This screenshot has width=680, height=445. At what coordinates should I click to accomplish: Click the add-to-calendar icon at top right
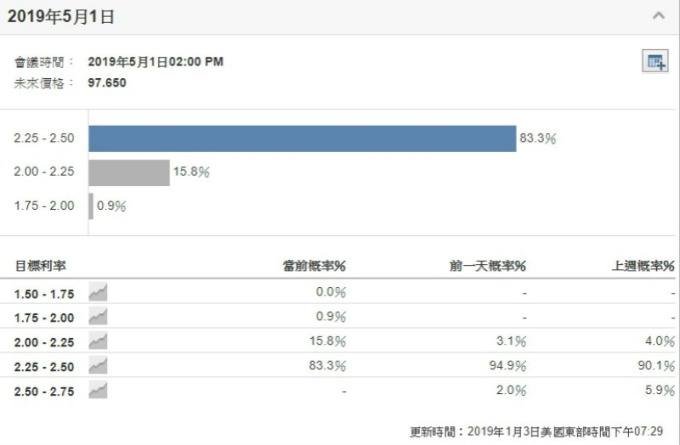(x=655, y=61)
